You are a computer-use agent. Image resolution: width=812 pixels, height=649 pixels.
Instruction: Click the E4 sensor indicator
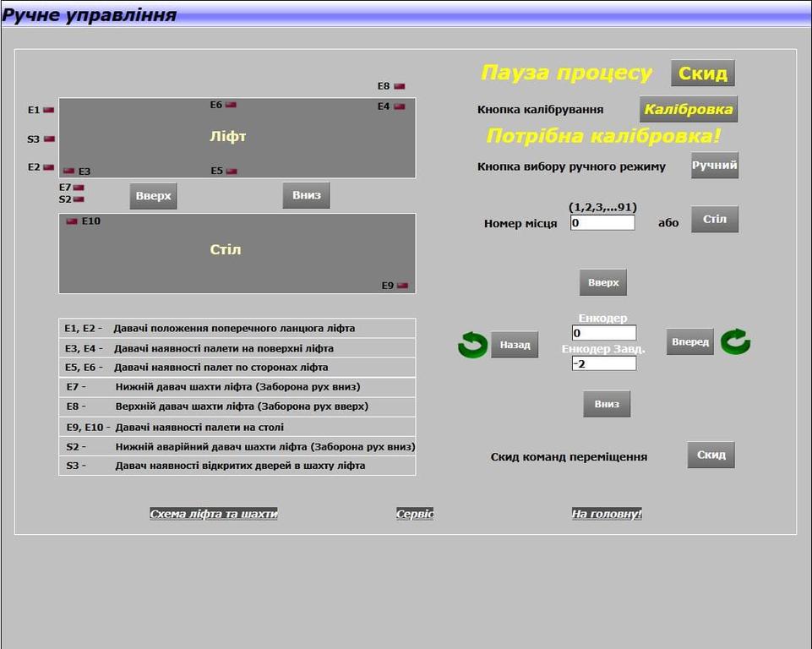(399, 106)
